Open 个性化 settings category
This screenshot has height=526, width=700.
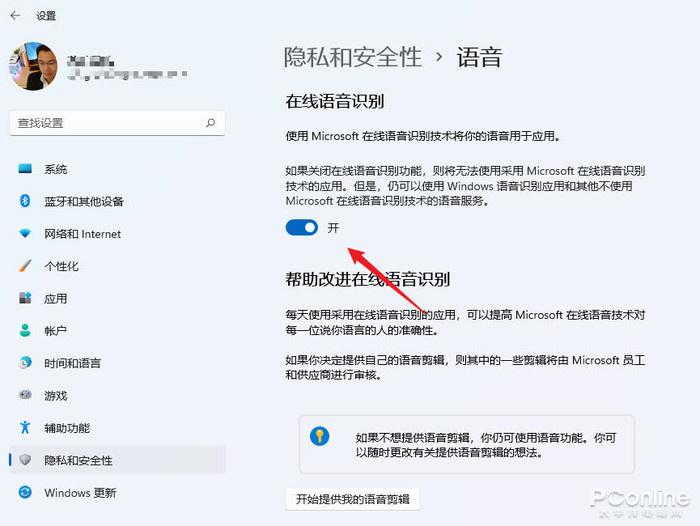[117, 266]
